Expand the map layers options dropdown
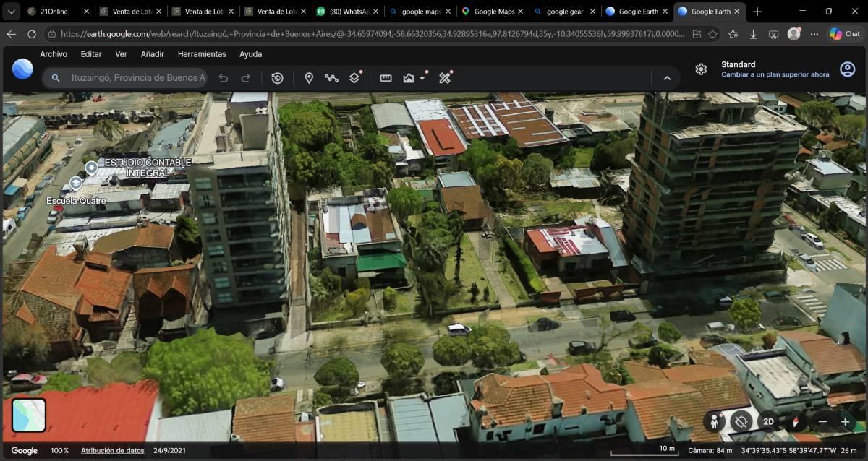Screen dimensions: 868x461 coord(422,78)
